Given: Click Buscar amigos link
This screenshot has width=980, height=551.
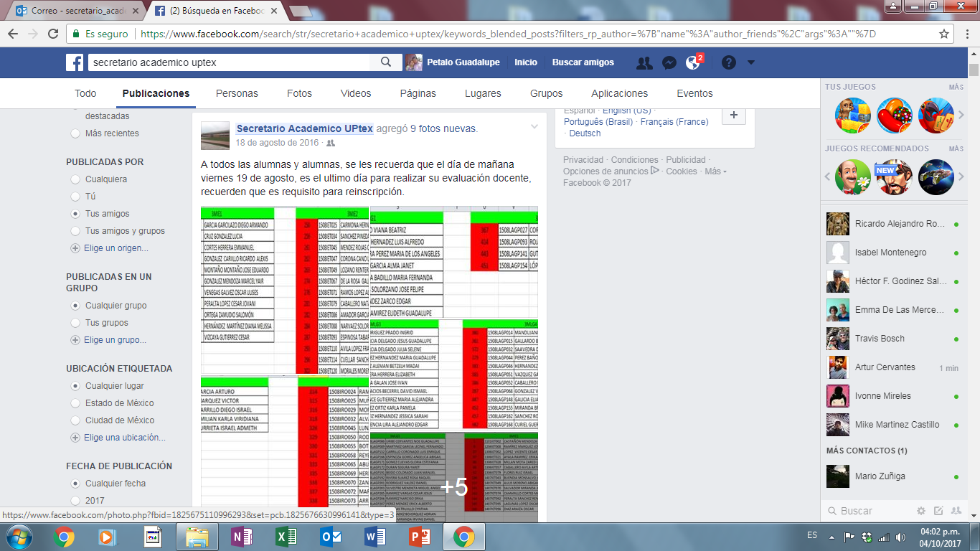Looking at the screenshot, I should pyautogui.click(x=583, y=62).
